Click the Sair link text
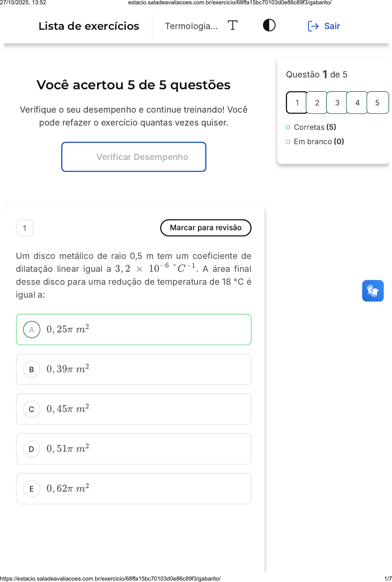392x582 pixels. pos(332,26)
